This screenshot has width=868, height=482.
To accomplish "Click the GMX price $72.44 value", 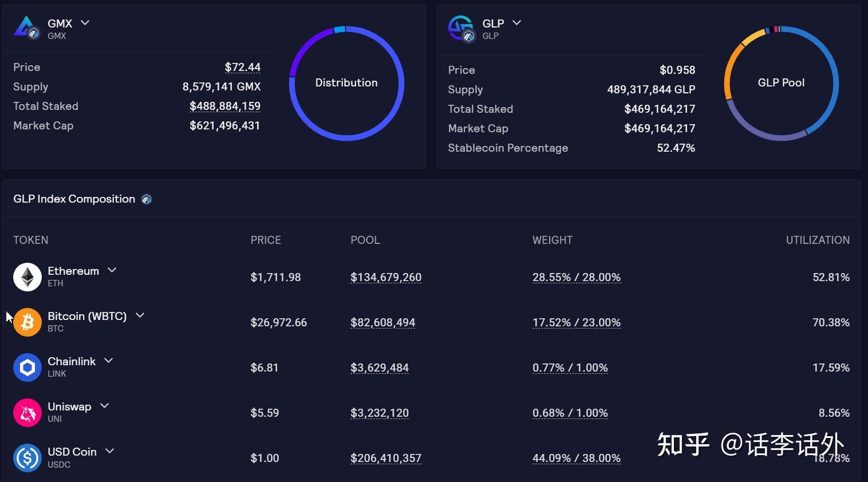I will pos(242,67).
